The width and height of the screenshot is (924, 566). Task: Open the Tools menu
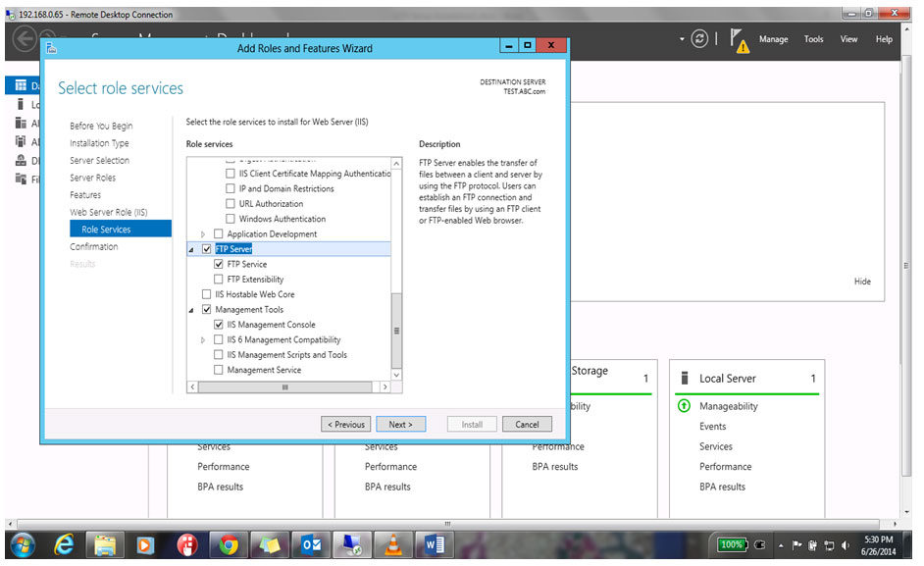[814, 39]
